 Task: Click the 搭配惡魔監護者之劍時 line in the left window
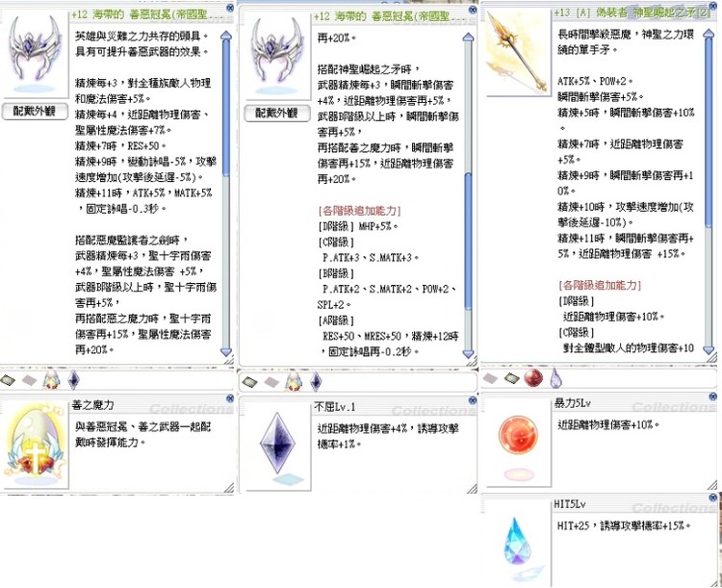(x=132, y=241)
